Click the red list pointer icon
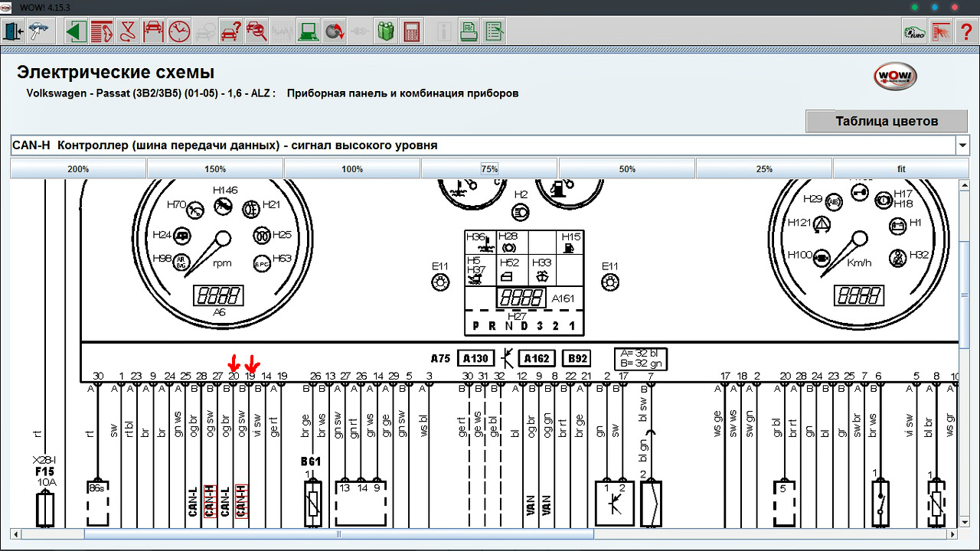Image resolution: width=980 pixels, height=551 pixels. 941,31
